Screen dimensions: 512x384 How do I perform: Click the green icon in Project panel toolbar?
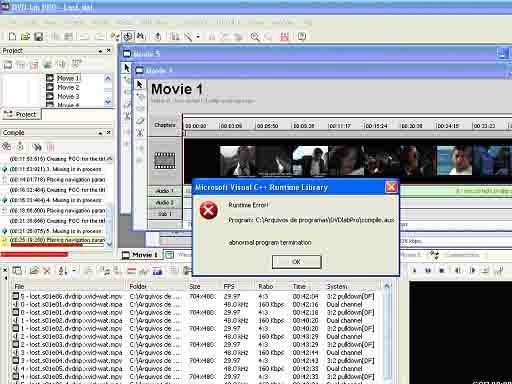[48, 64]
